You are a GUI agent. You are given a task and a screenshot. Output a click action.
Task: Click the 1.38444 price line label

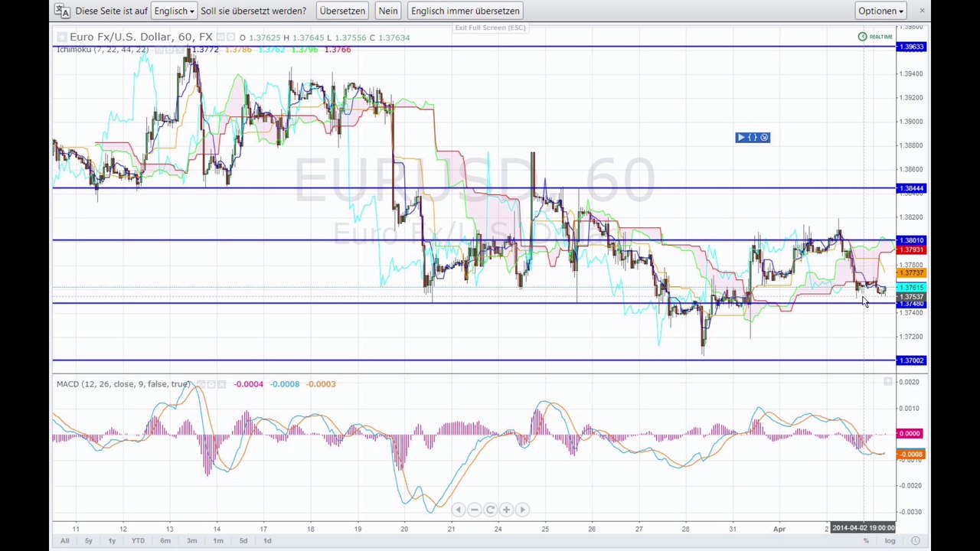click(x=911, y=188)
